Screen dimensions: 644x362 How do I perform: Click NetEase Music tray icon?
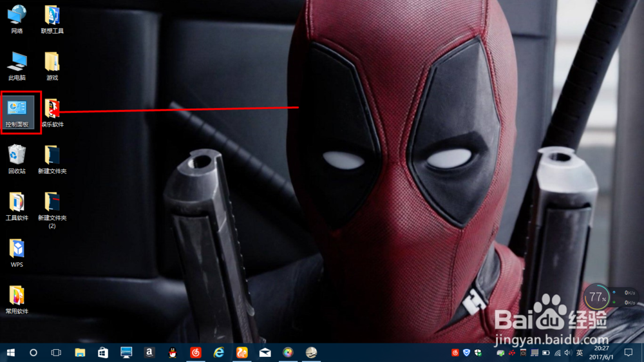[x=455, y=352]
